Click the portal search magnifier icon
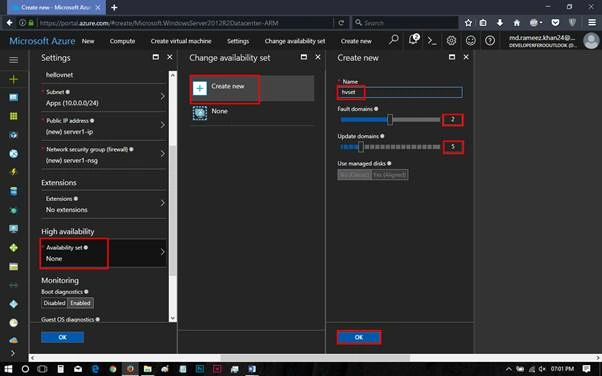Screen dimensions: 602x376 pos(394,40)
